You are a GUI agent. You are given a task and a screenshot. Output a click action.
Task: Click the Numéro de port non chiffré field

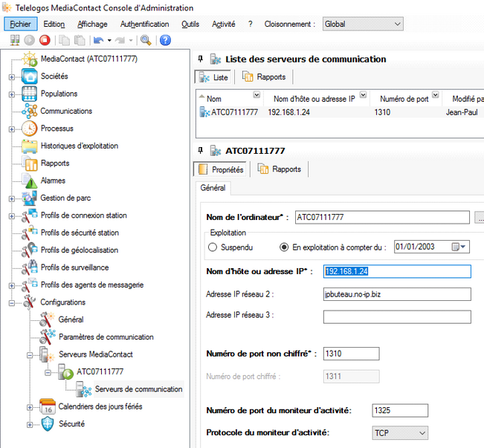(x=351, y=354)
